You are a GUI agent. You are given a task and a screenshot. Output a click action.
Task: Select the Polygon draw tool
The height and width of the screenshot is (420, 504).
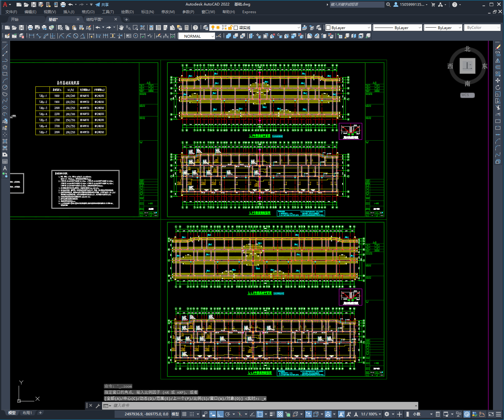[x=5, y=67]
